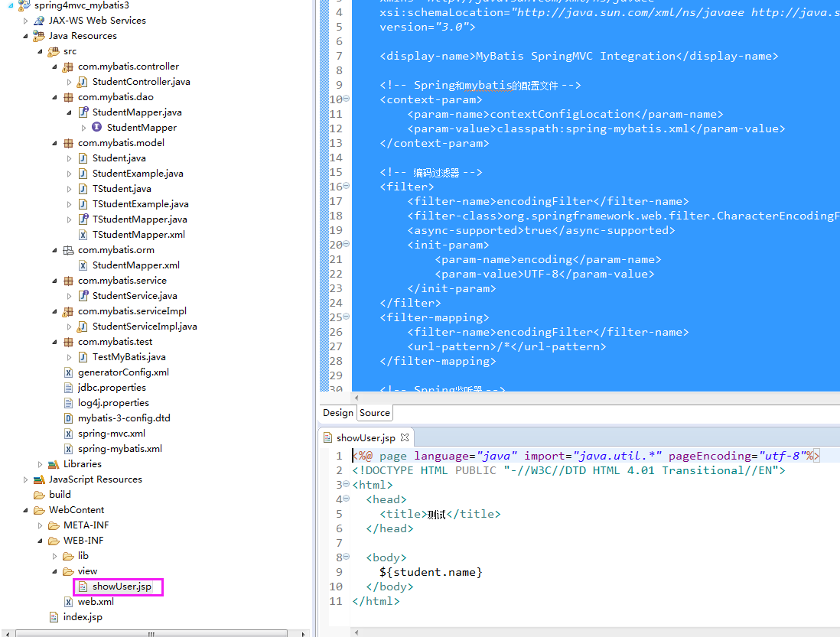Collapse WEB-INF folder

tap(40, 541)
